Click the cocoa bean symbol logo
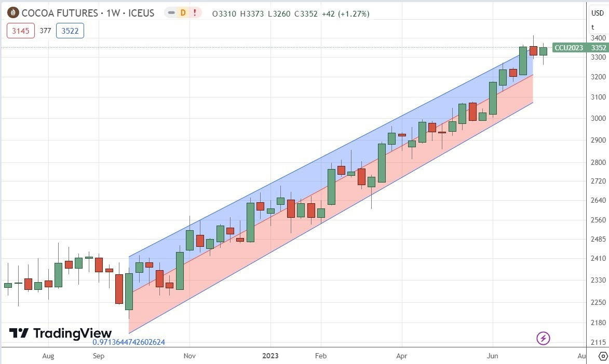Image resolution: width=609 pixels, height=364 pixels. click(13, 13)
